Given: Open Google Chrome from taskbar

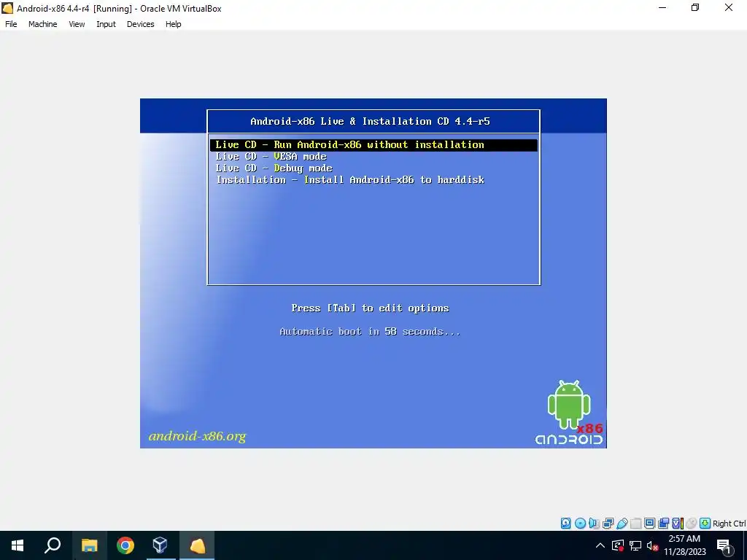Looking at the screenshot, I should click(125, 545).
